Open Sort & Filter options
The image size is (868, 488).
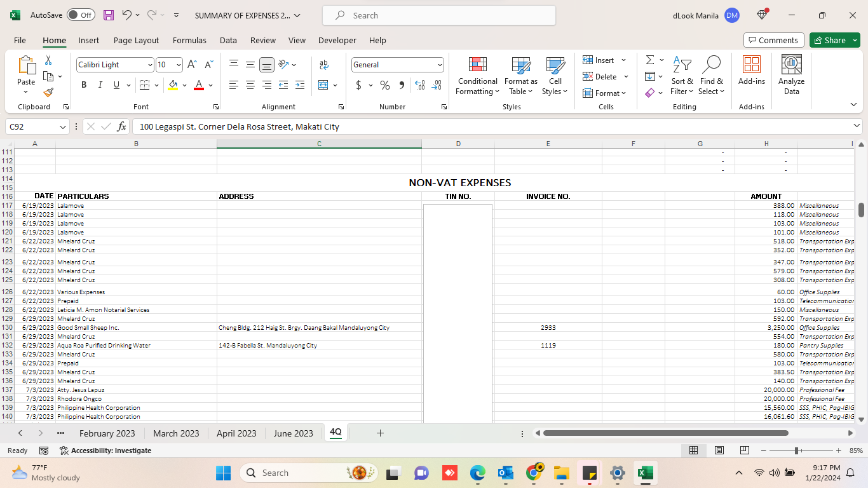tap(682, 76)
